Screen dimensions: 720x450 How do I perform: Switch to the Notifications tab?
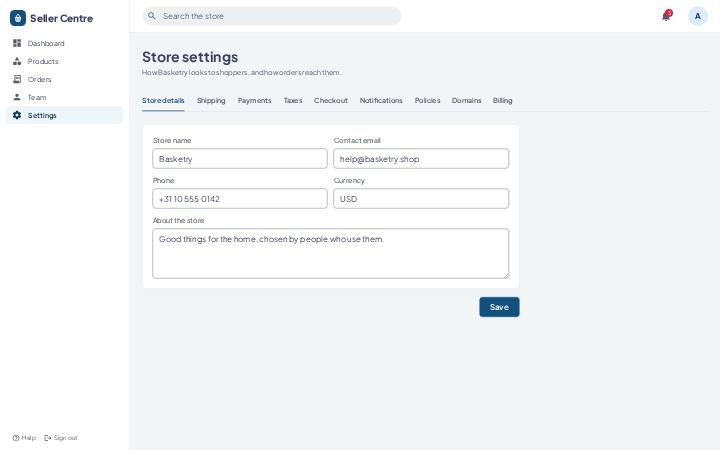click(x=381, y=101)
